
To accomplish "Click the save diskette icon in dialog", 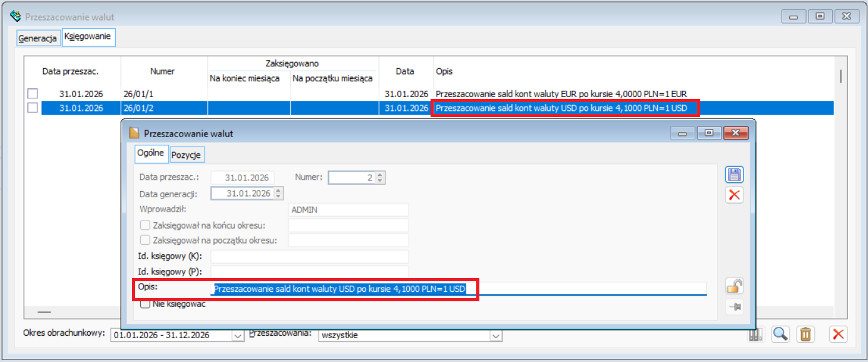I will click(x=734, y=175).
